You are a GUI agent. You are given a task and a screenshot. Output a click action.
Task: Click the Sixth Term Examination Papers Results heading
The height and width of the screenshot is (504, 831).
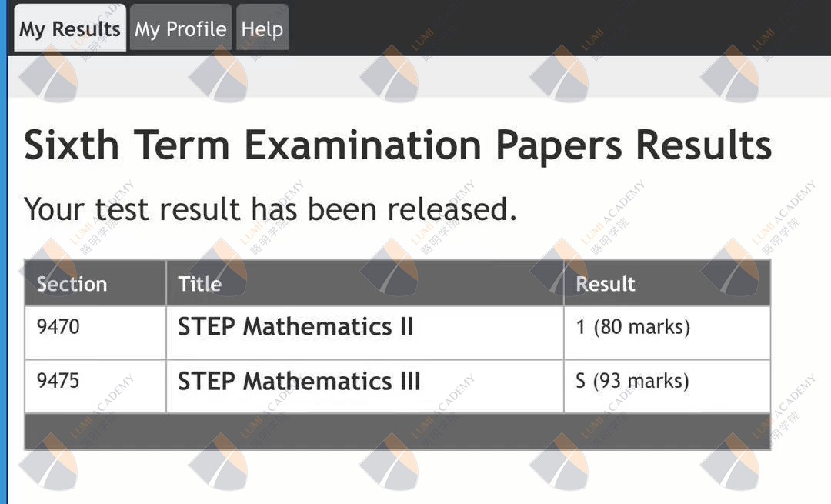[x=397, y=145]
